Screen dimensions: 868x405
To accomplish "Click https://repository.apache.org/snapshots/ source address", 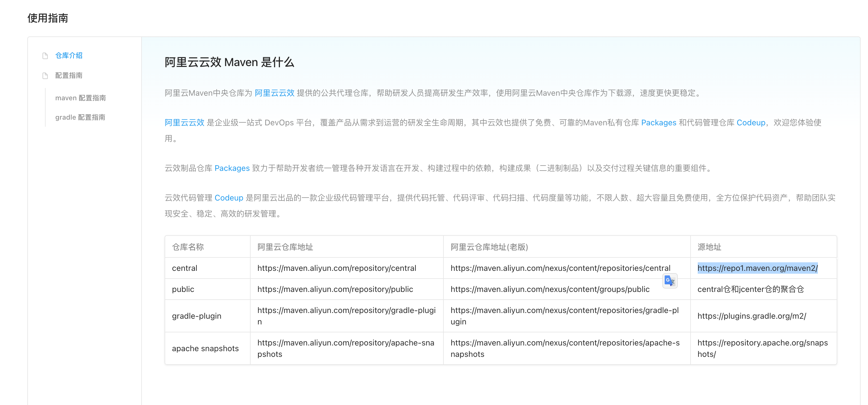I will 763,348.
